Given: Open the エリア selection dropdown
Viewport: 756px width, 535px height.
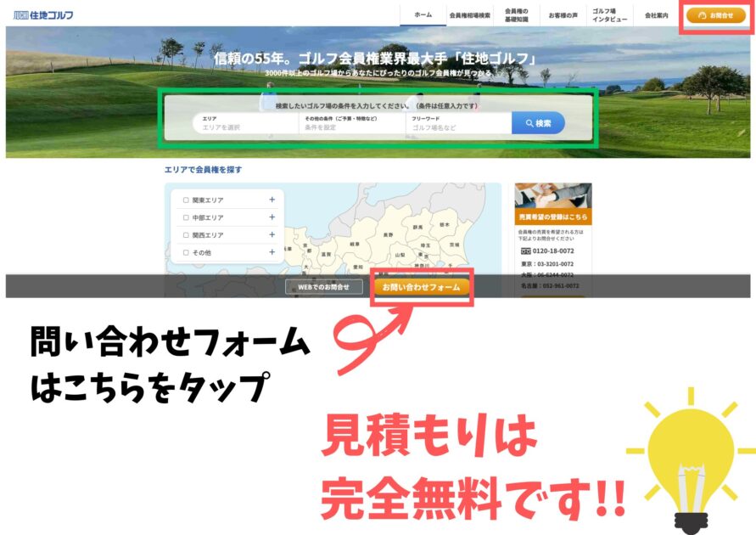Looking at the screenshot, I should (x=246, y=123).
